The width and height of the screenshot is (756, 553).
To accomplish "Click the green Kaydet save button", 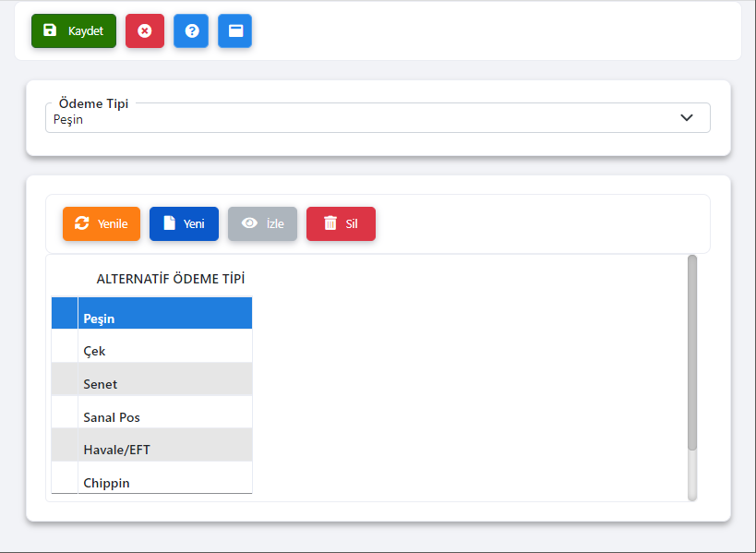I will click(74, 30).
